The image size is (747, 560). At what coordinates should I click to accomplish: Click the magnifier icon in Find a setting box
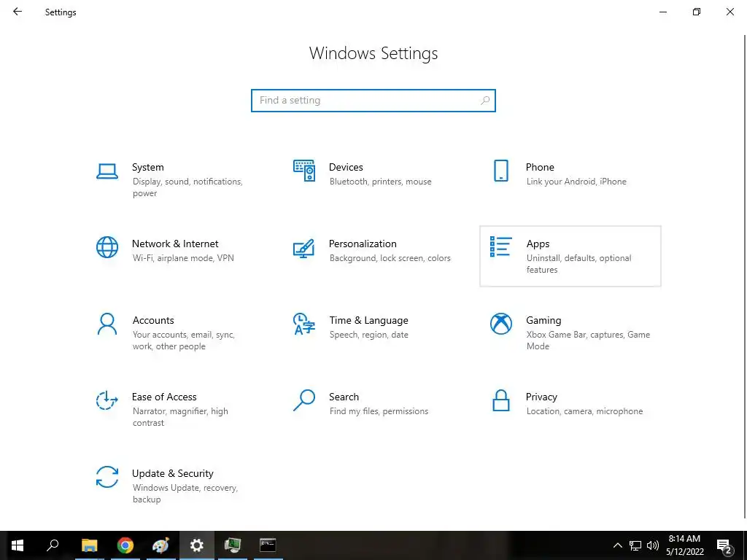point(485,101)
